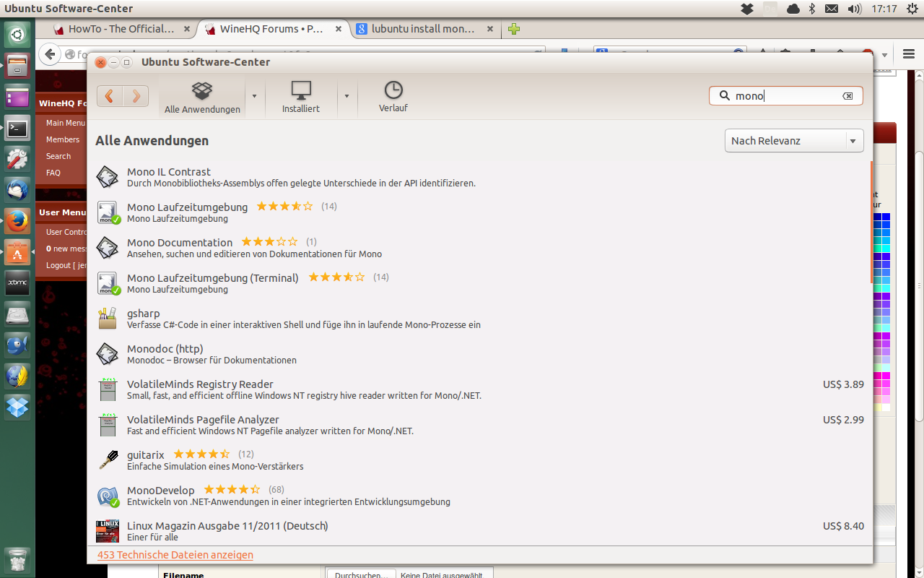This screenshot has height=578, width=924.
Task: Open the Verlauf history view
Action: [393, 97]
